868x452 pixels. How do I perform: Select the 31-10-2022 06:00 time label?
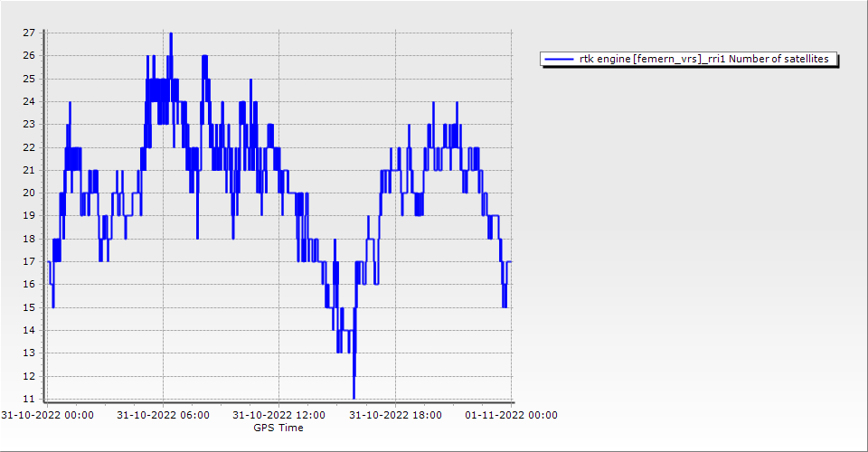pos(164,416)
